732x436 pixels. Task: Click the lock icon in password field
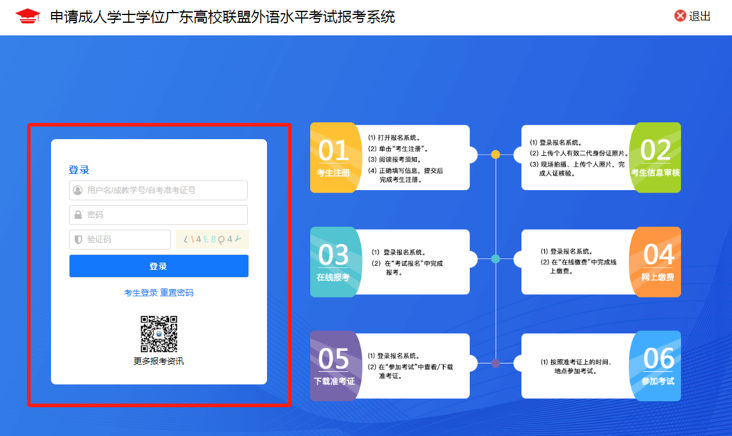pyautogui.click(x=78, y=215)
